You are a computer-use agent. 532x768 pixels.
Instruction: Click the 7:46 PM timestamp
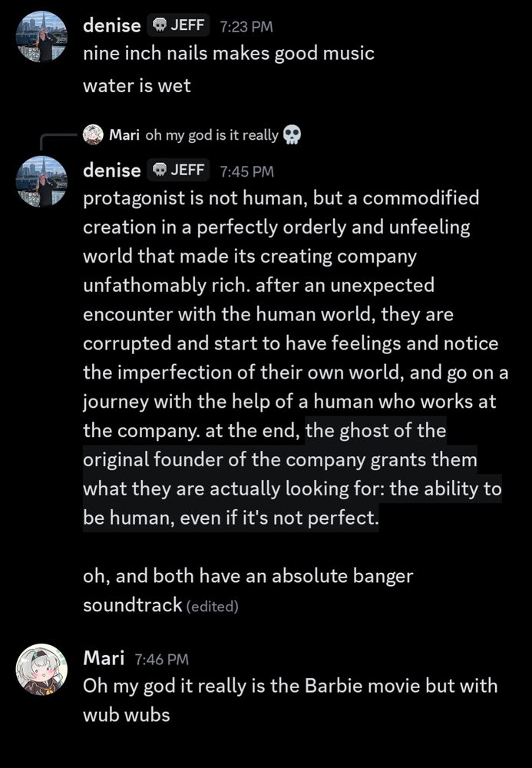click(x=161, y=659)
